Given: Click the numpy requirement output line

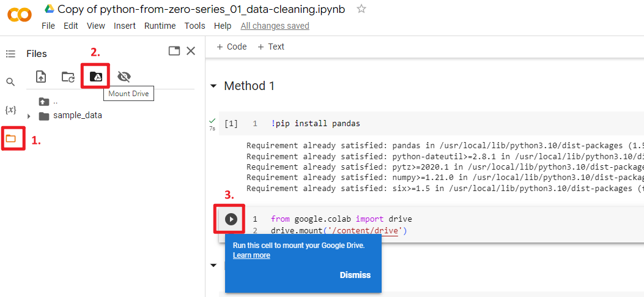Looking at the screenshot, I should click(x=445, y=178).
